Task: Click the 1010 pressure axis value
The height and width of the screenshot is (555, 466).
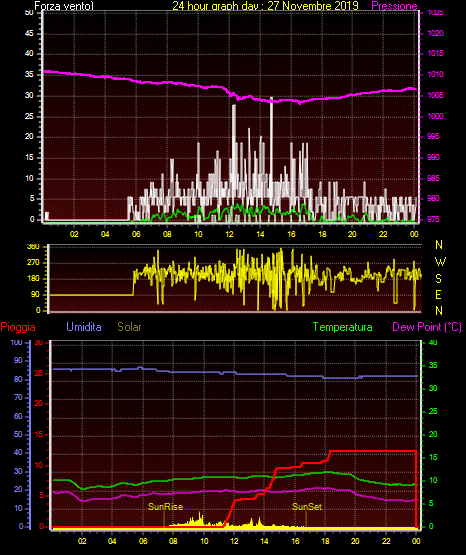Action: click(x=435, y=74)
